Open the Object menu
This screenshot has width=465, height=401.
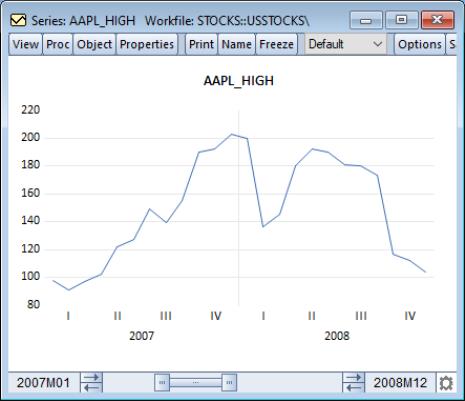94,44
